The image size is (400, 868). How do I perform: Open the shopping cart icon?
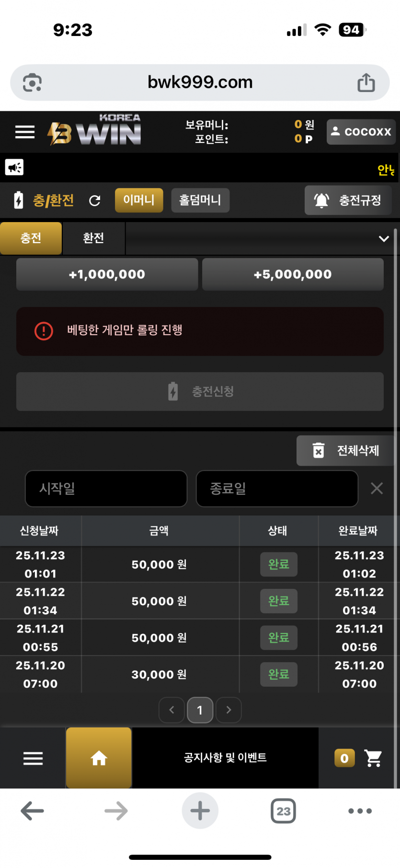click(x=373, y=758)
